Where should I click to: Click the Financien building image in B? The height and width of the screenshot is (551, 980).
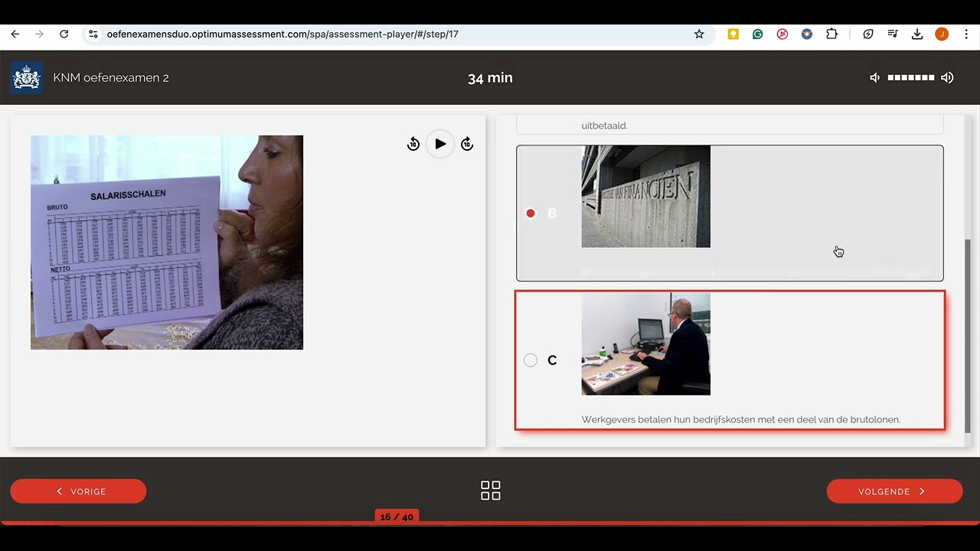pos(646,197)
